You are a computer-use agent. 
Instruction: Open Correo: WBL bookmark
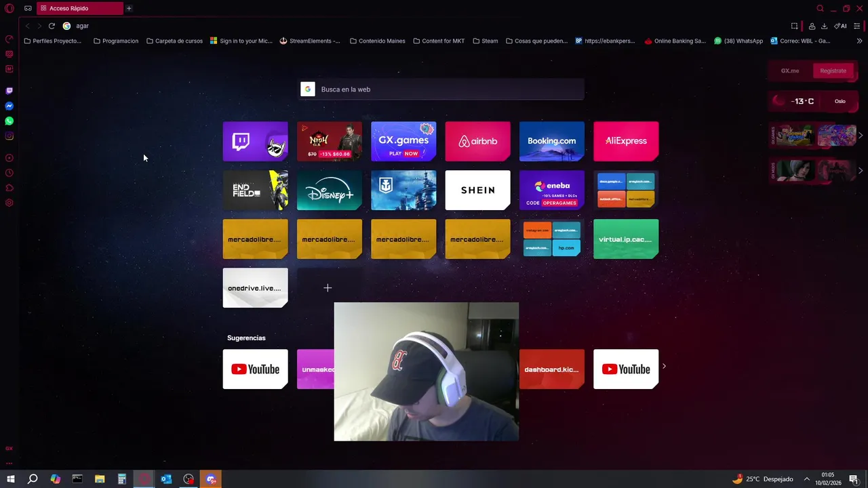[x=800, y=41]
